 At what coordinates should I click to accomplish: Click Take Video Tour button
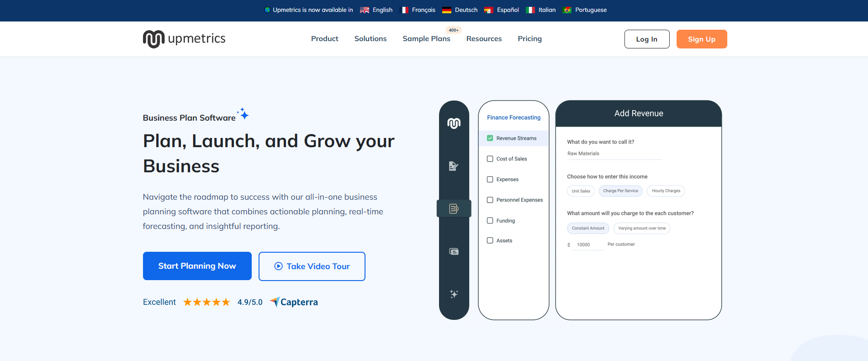click(x=312, y=266)
